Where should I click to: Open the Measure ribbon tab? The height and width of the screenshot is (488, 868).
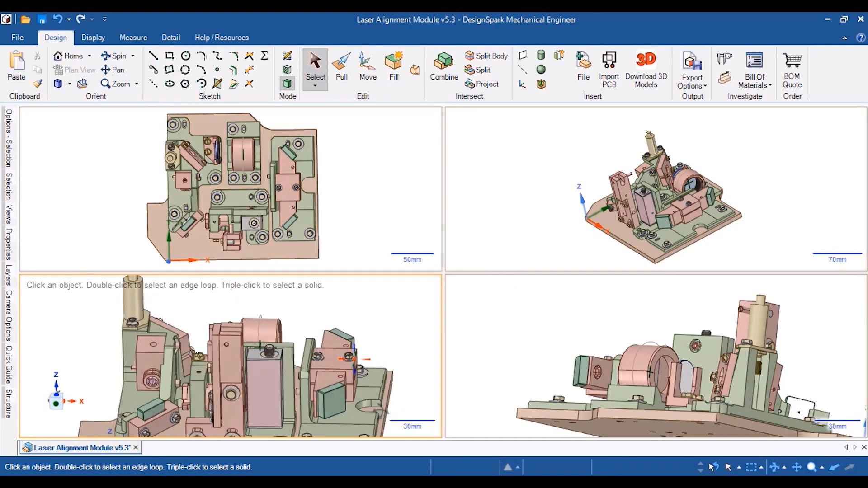(x=133, y=38)
